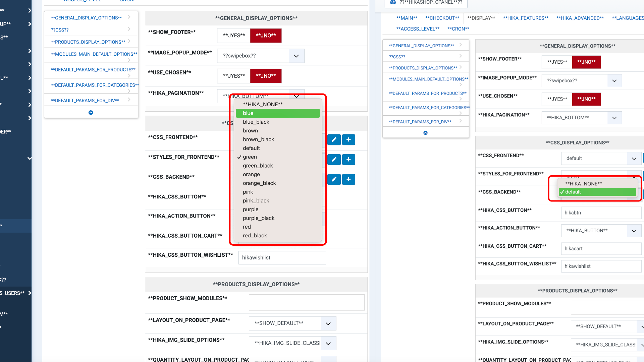The image size is (644, 362).
Task: Click the hikawishlist input field on left
Action: (282, 258)
